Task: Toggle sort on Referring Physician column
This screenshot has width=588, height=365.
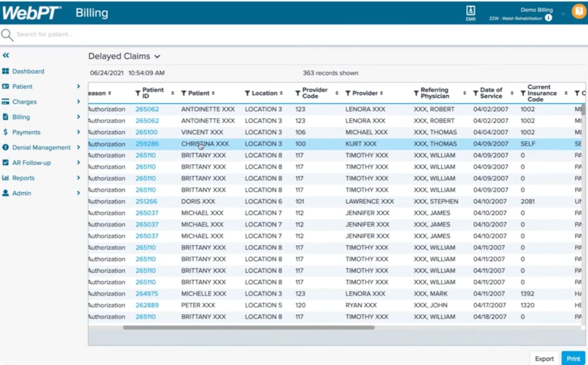Action: click(x=464, y=93)
